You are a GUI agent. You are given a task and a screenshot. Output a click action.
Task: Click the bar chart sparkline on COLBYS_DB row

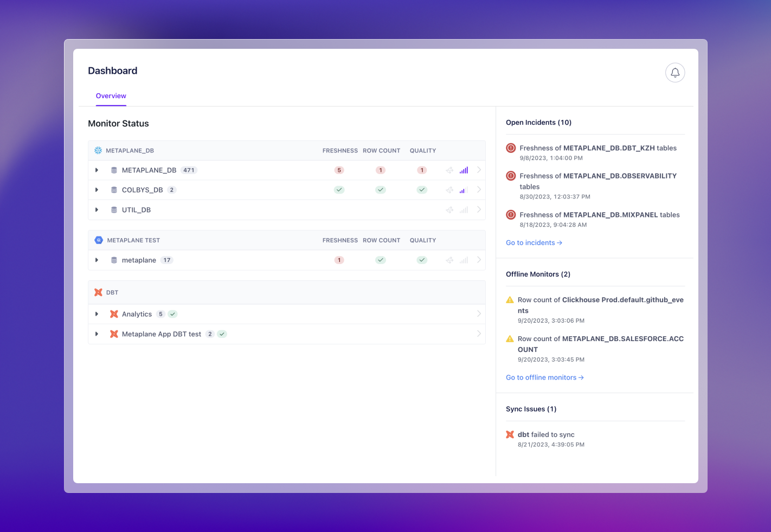pyautogui.click(x=462, y=190)
